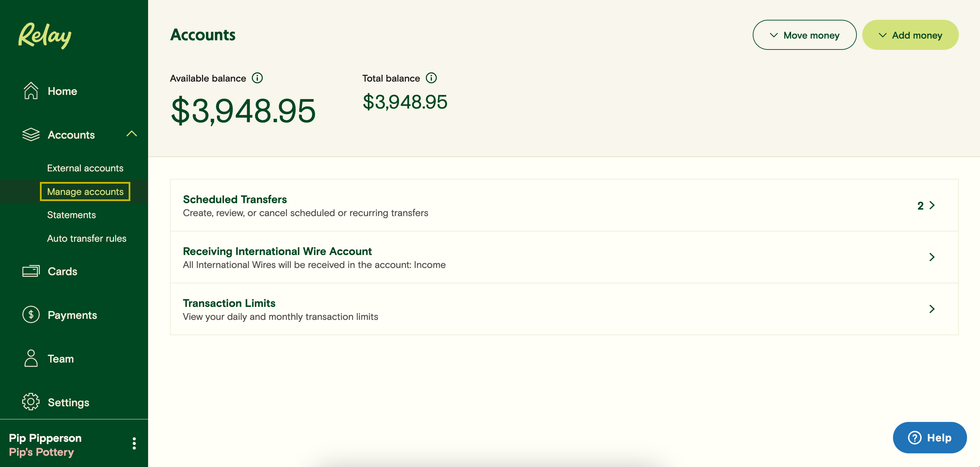Open the Move money dropdown
The width and height of the screenshot is (980, 467).
(x=804, y=35)
